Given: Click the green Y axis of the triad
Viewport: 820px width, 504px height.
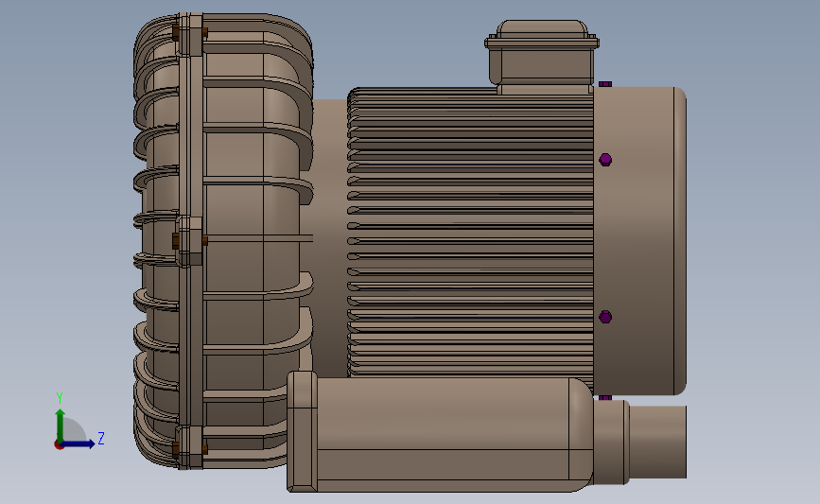Looking at the screenshot, I should (x=61, y=426).
